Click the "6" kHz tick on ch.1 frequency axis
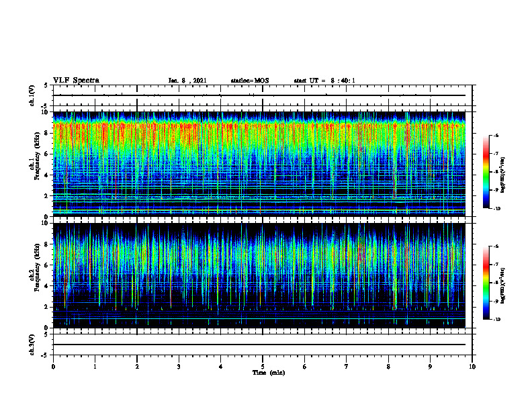The width and height of the screenshot is (532, 411). click(47, 154)
